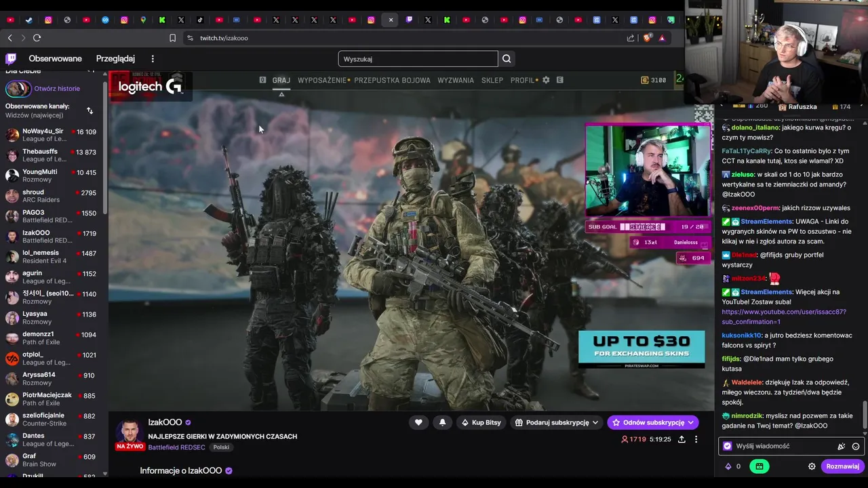The image size is (868, 488).
Task: Open the Przeglądaj page
Action: pos(115,59)
